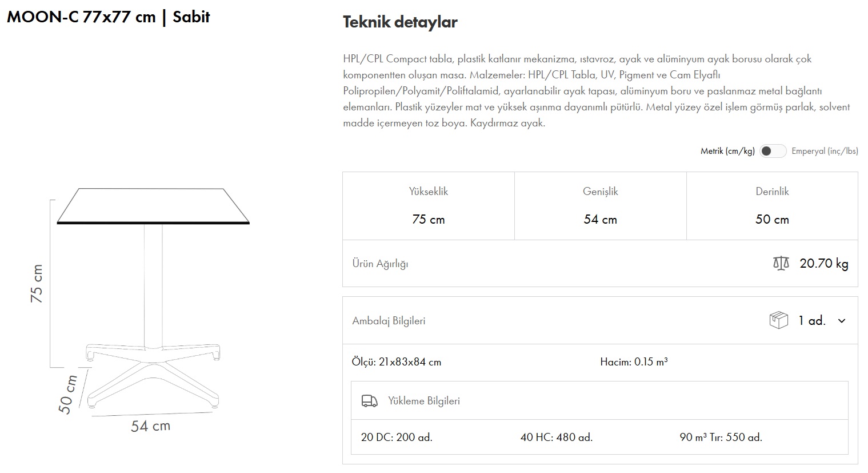Select the Metrik (cm/kg) label

tap(727, 151)
